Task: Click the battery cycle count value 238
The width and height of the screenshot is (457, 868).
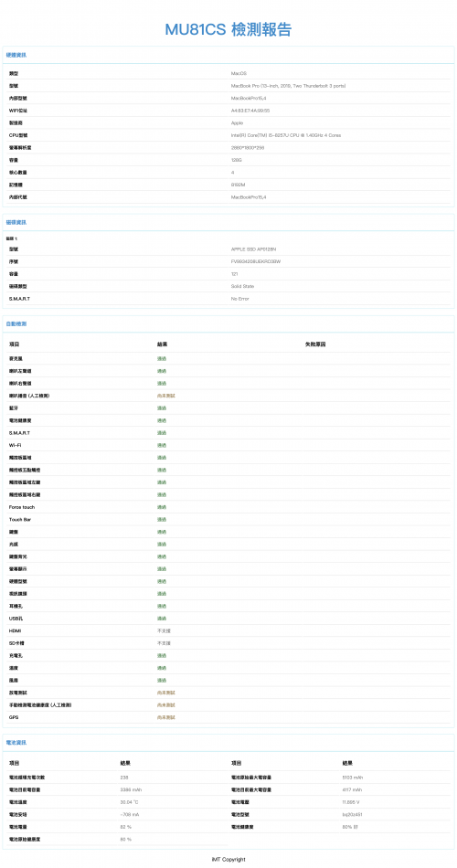Action: pyautogui.click(x=124, y=778)
